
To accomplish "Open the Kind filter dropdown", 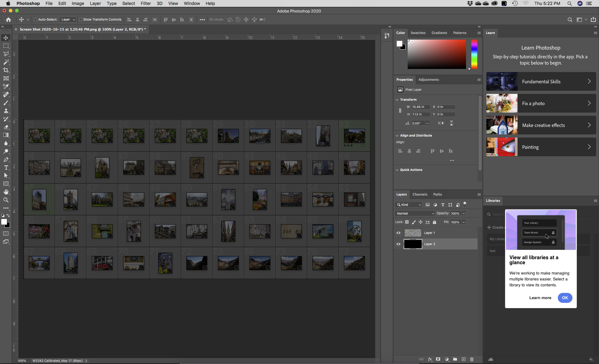I will (408, 205).
